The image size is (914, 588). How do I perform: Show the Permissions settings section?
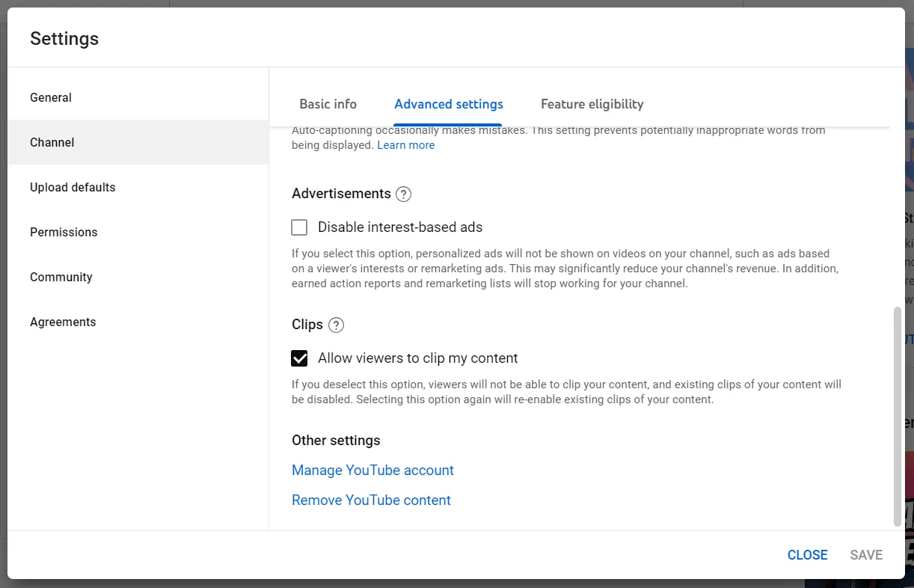tap(64, 232)
